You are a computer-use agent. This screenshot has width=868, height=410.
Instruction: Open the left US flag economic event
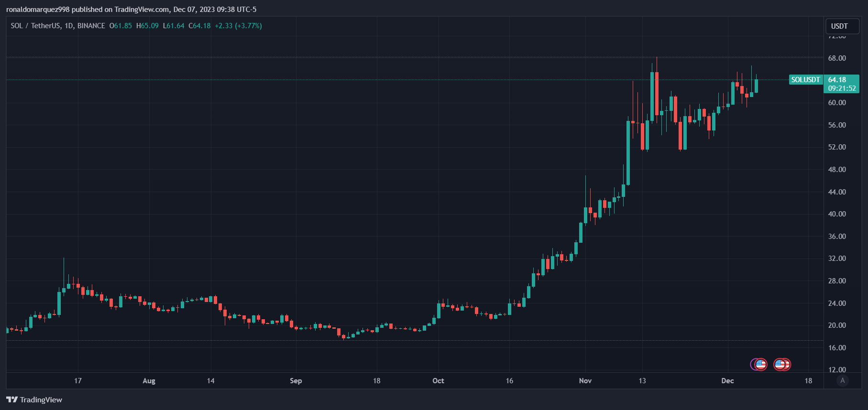pyautogui.click(x=761, y=365)
